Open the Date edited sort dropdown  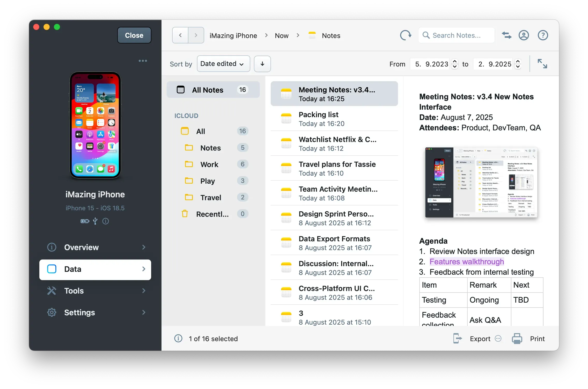223,64
